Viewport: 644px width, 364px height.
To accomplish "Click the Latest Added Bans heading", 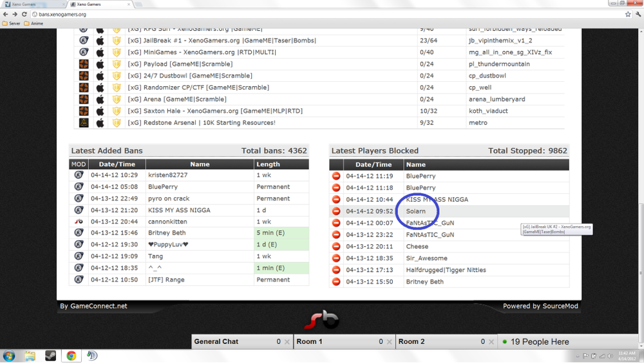I will pyautogui.click(x=107, y=151).
